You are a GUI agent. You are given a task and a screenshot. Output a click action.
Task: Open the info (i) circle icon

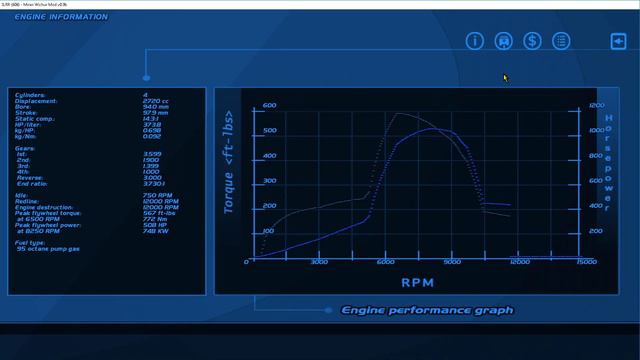(x=475, y=41)
